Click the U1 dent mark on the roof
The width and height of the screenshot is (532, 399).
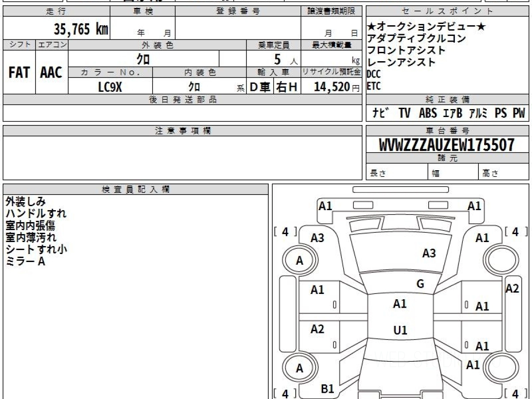point(400,330)
